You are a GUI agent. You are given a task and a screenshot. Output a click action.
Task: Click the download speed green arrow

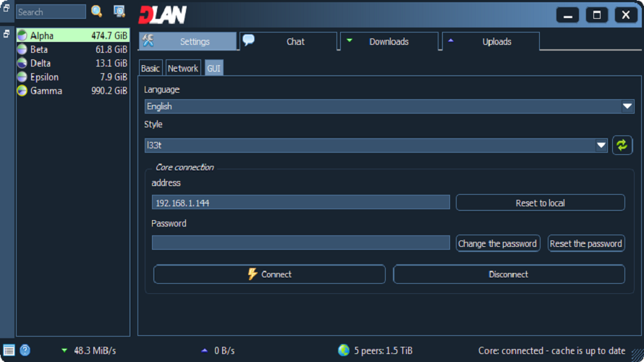[64, 350]
